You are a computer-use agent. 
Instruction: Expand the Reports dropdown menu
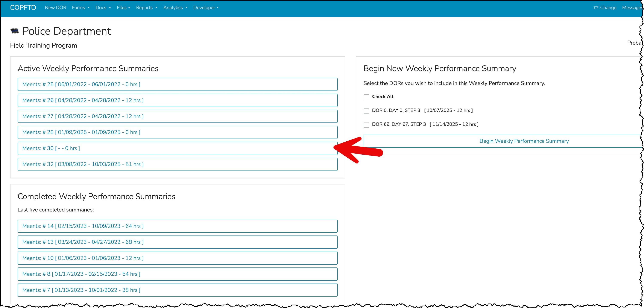[146, 8]
